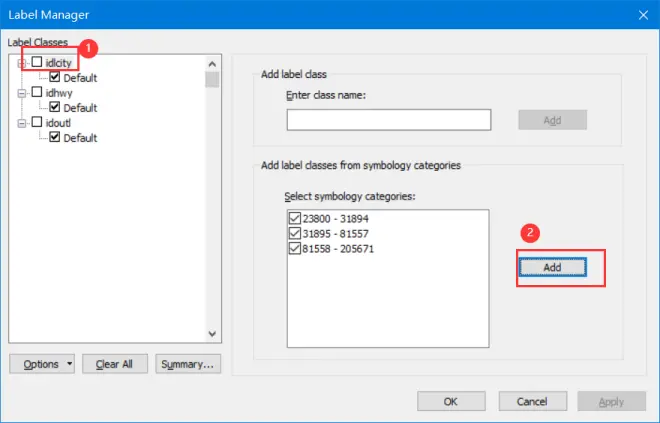Toggle the idhwy layer checkbox

pyautogui.click(x=37, y=92)
